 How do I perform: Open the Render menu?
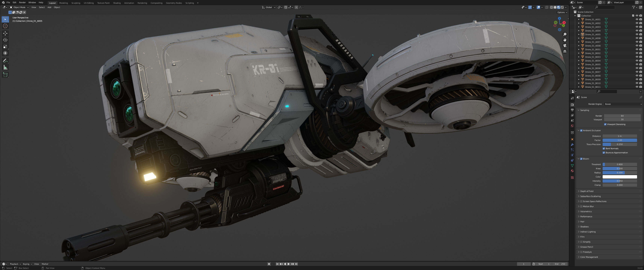[x=22, y=2]
